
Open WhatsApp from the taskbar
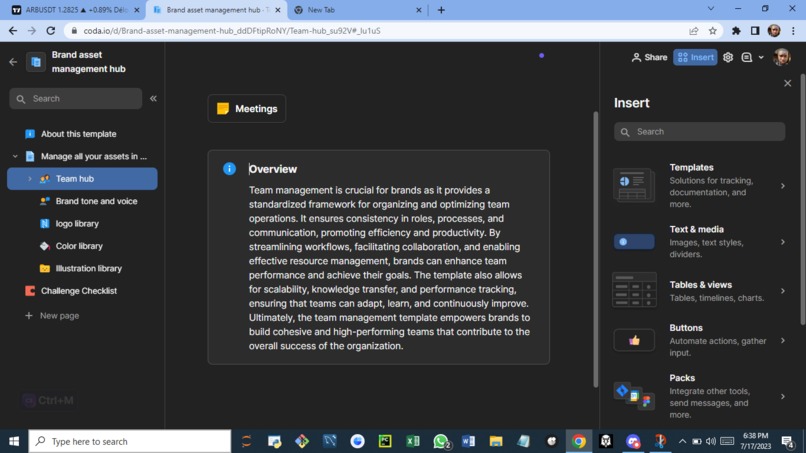click(x=441, y=441)
